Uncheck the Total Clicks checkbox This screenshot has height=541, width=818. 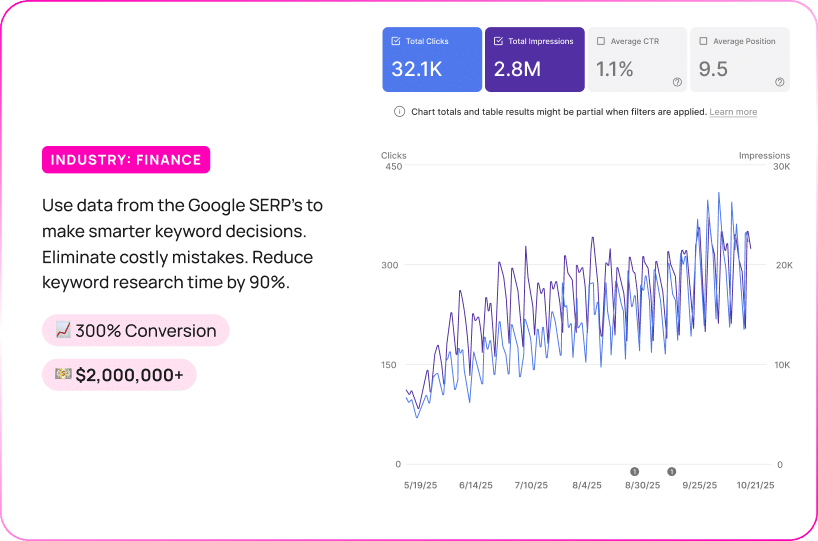pos(396,41)
